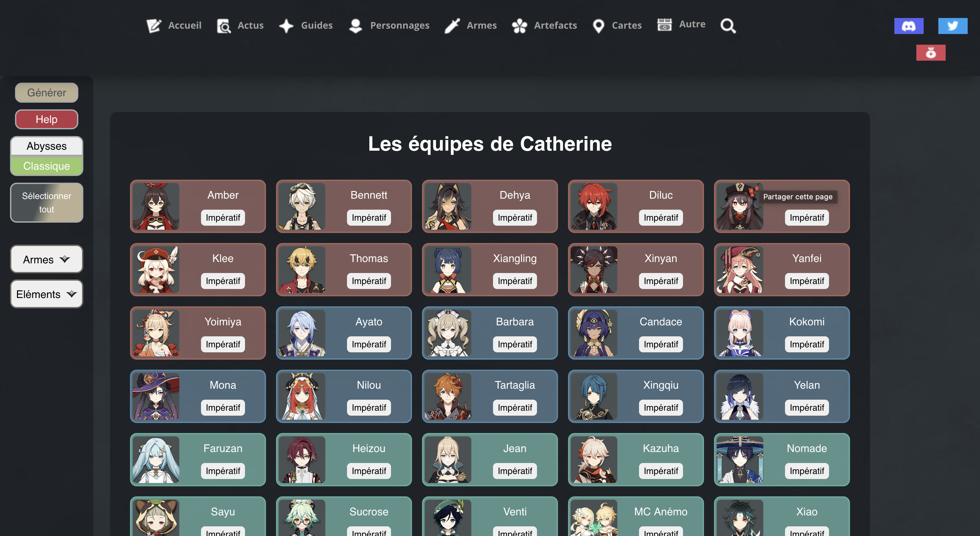This screenshot has width=980, height=536.
Task: Click the Artefacts flower icon
Action: 519,25
